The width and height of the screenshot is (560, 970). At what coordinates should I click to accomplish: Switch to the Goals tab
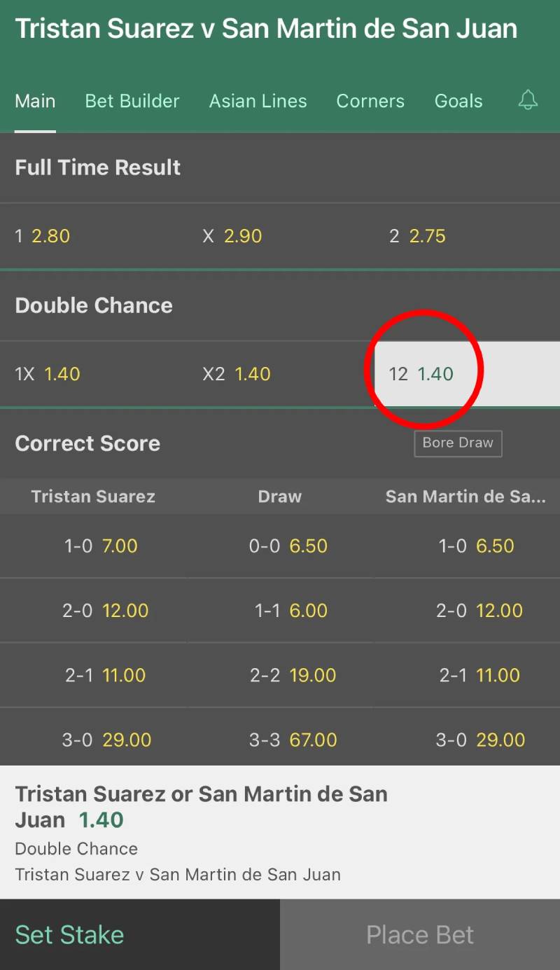458,100
